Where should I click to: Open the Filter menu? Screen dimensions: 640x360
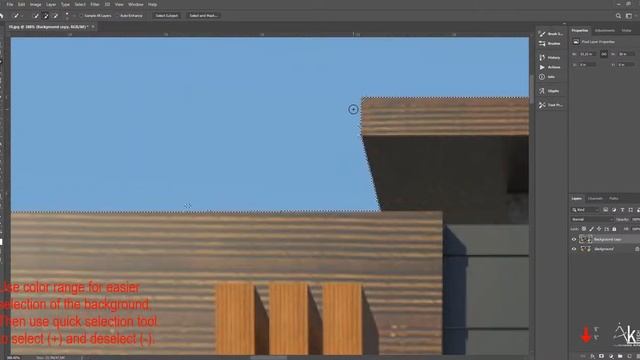pos(95,4)
